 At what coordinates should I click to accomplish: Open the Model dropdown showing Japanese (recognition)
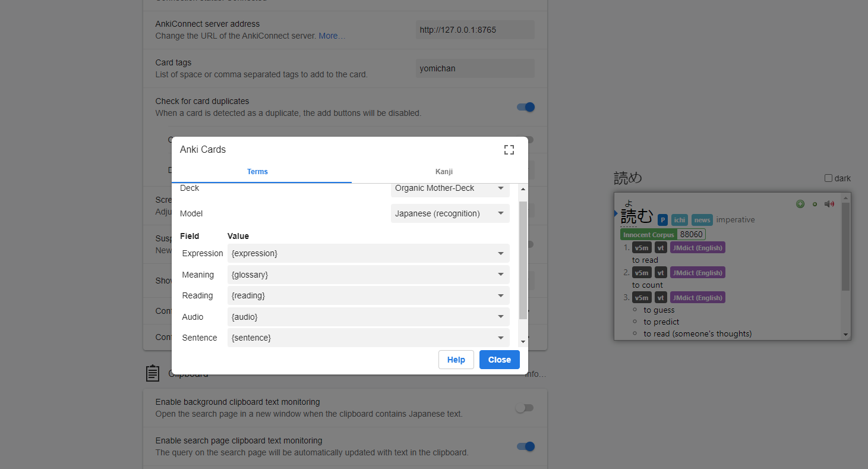click(450, 213)
